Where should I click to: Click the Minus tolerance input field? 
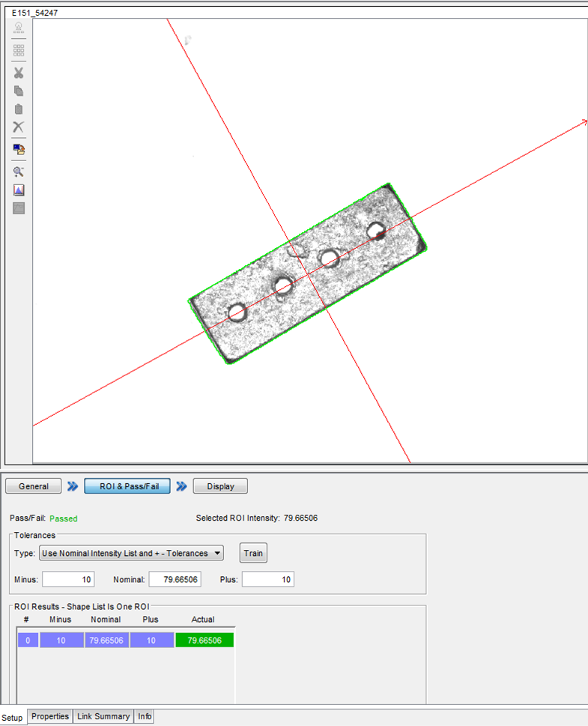(68, 579)
